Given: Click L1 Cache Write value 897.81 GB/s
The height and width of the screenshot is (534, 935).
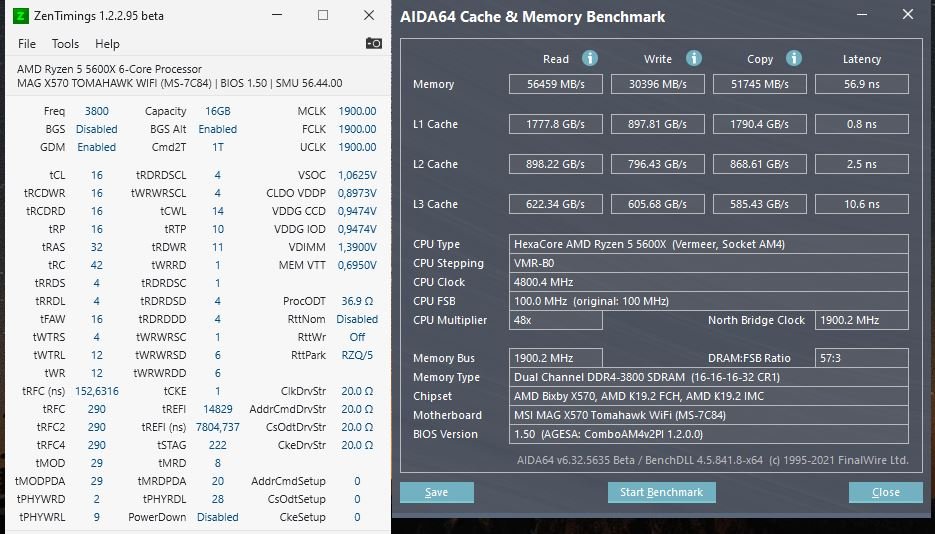Looking at the screenshot, I should 658,124.
